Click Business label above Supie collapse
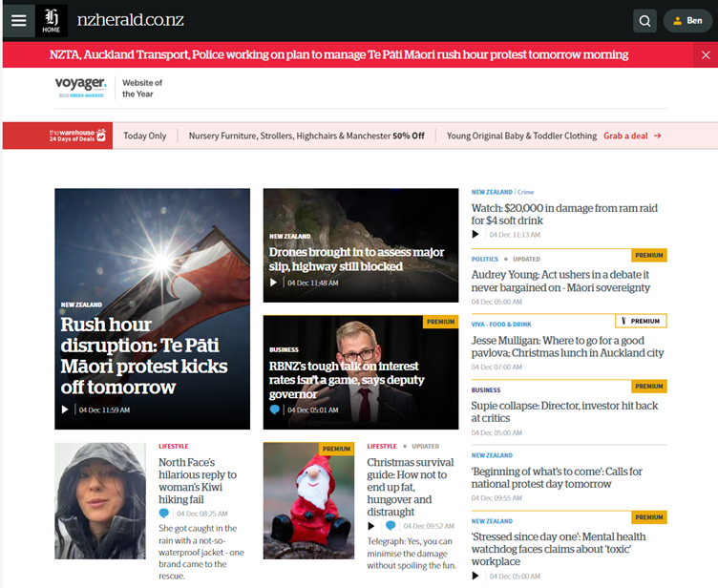 tap(486, 390)
